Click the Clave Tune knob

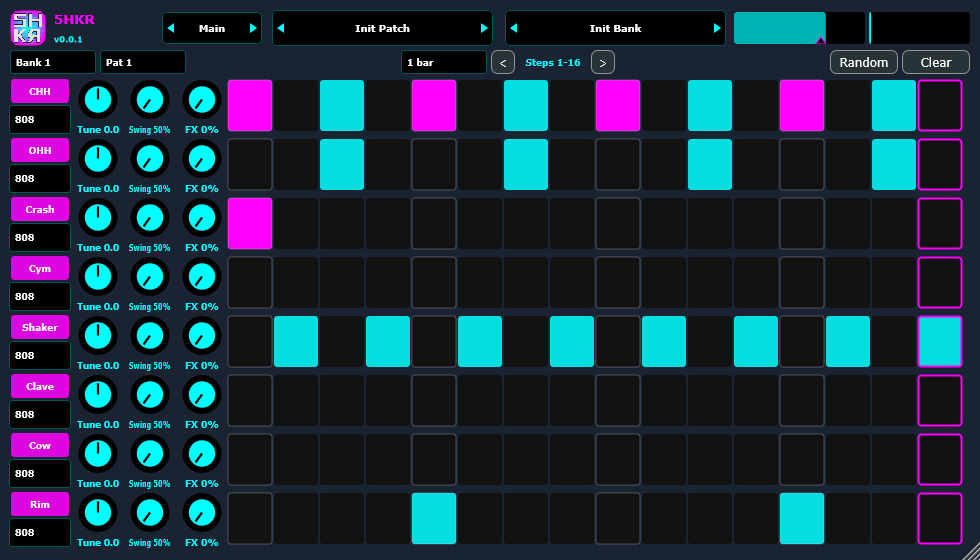point(98,395)
